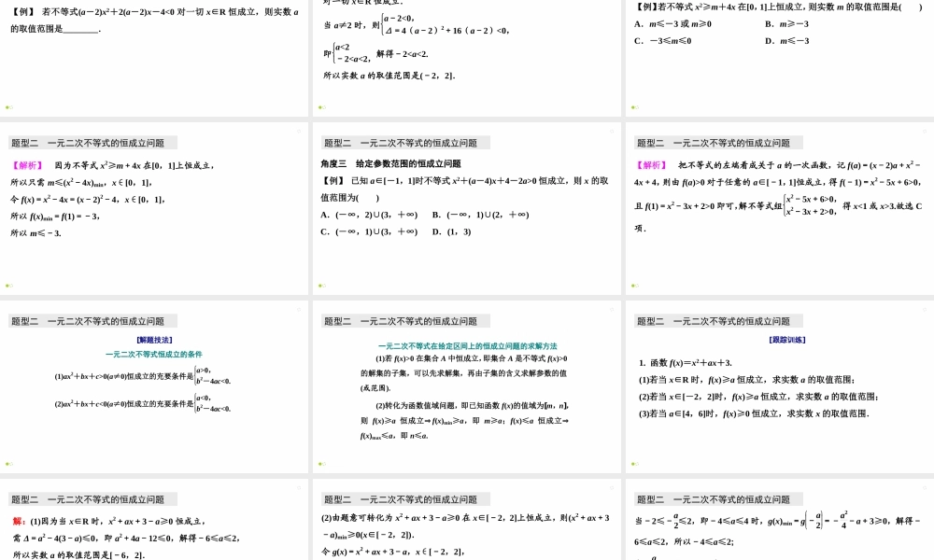Click option 'C. −3≤m≤0'

662,40
